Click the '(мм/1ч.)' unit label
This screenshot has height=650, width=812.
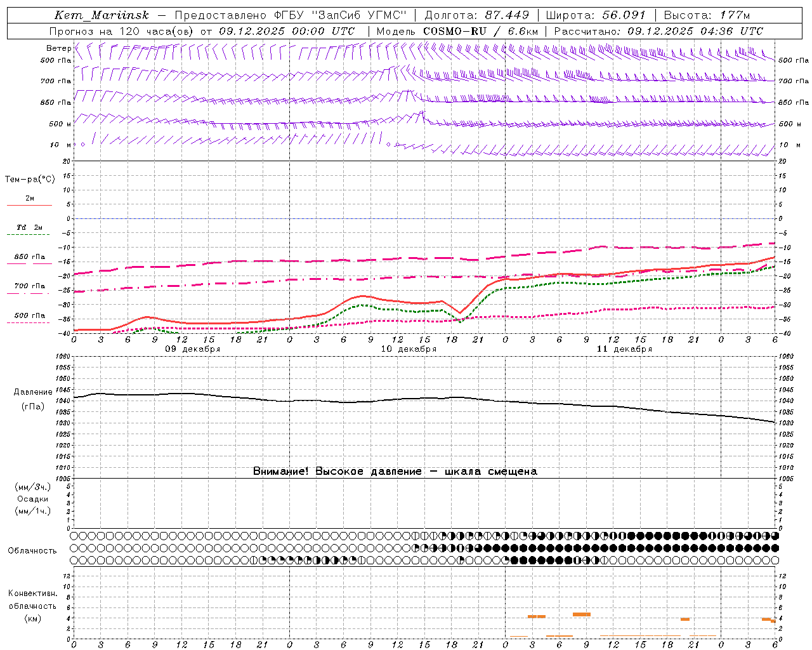(33, 511)
